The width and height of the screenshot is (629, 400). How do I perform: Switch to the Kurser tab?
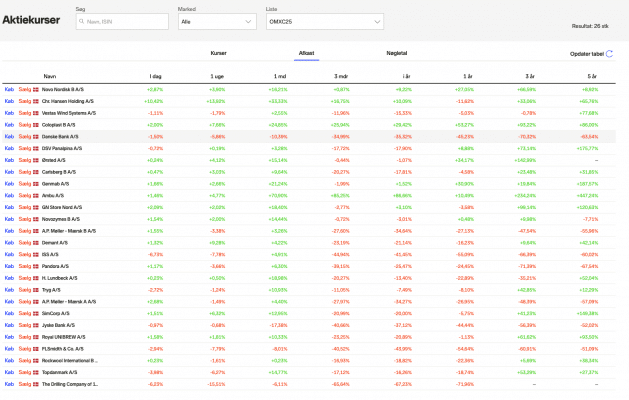[218, 53]
